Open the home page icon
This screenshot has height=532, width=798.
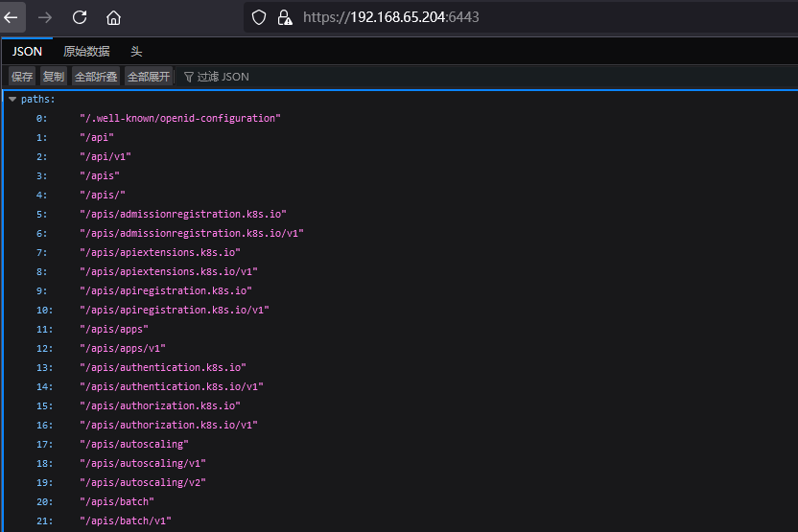click(x=113, y=18)
